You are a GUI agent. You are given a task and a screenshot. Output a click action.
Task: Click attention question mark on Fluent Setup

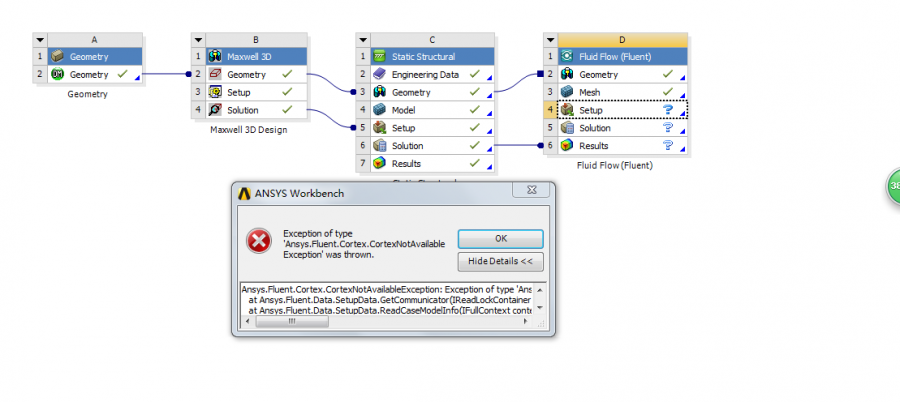(668, 110)
